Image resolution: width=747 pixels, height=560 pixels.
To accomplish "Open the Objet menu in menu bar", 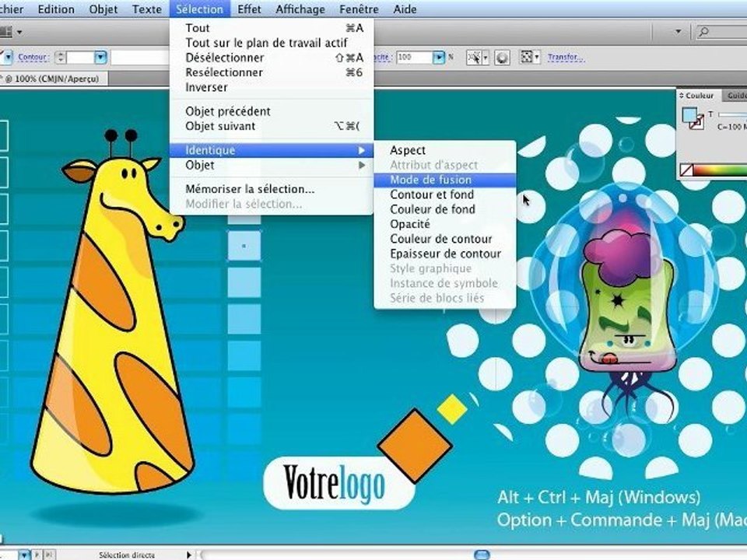I will 103,9.
